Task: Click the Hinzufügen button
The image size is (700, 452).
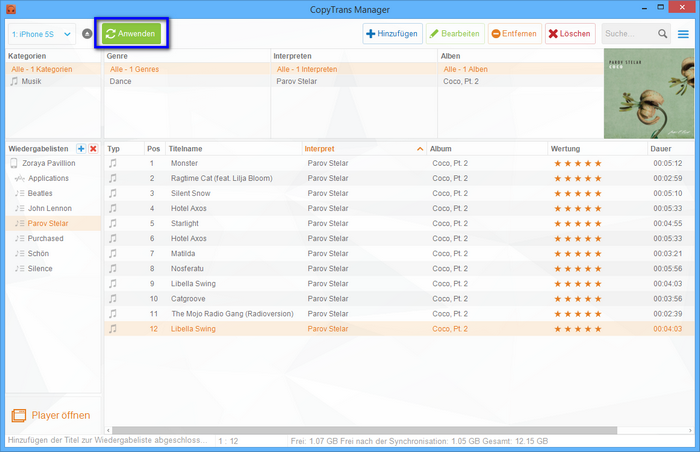Action: 392,34
